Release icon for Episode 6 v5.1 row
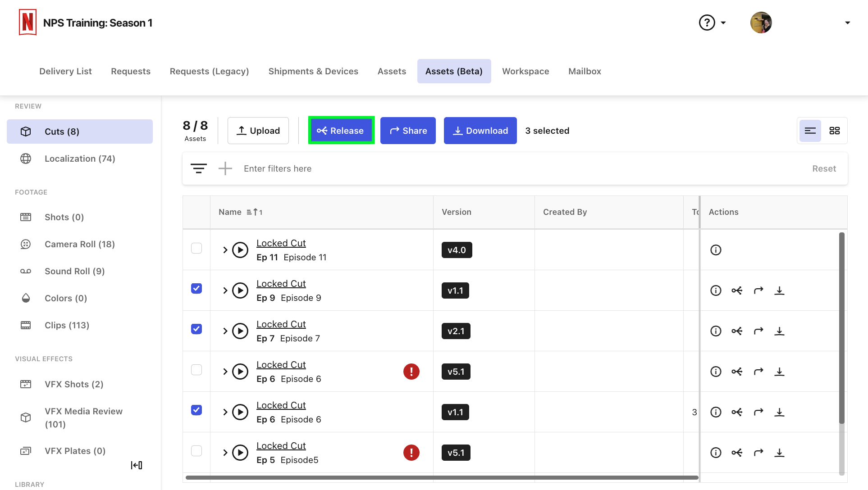The height and width of the screenshot is (490, 868). click(737, 372)
